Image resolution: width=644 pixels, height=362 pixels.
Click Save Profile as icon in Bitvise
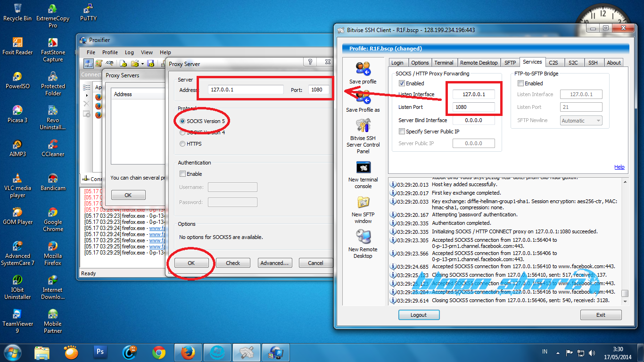[363, 97]
